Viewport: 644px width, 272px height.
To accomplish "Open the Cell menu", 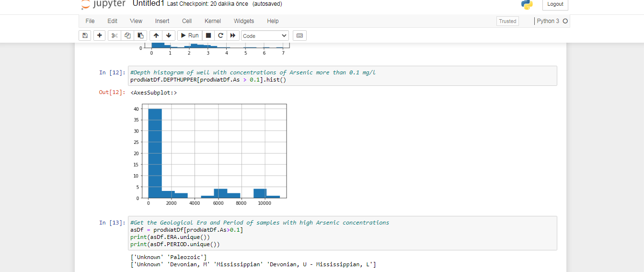I will point(187,21).
